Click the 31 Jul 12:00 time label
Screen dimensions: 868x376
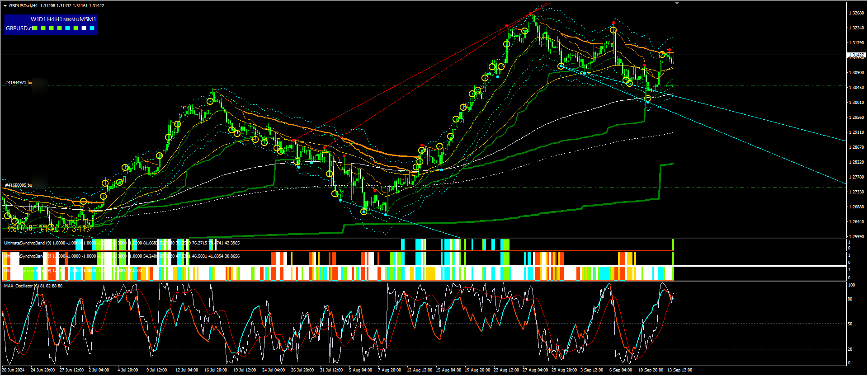[x=331, y=370]
